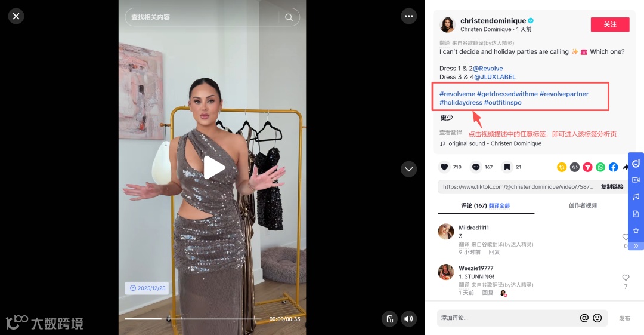The height and width of the screenshot is (335, 644).
Task: Go to next video with down chevron
Action: (408, 169)
